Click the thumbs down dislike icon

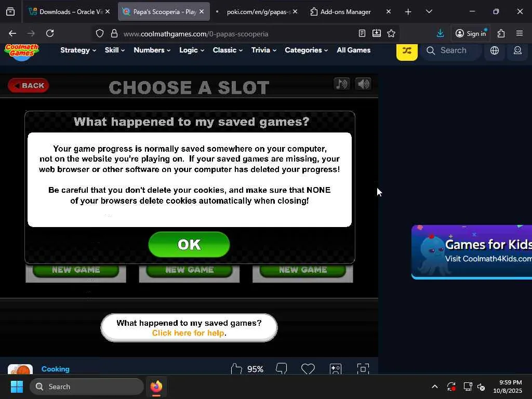click(x=281, y=369)
